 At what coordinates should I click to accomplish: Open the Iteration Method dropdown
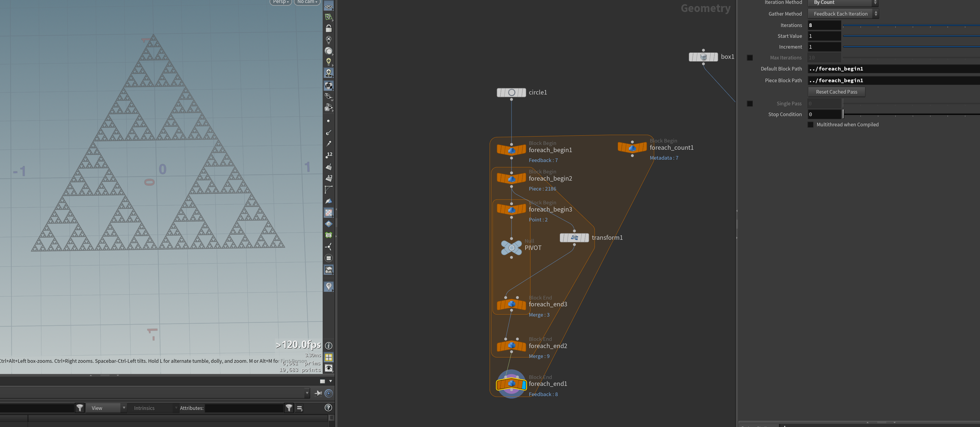pos(843,3)
